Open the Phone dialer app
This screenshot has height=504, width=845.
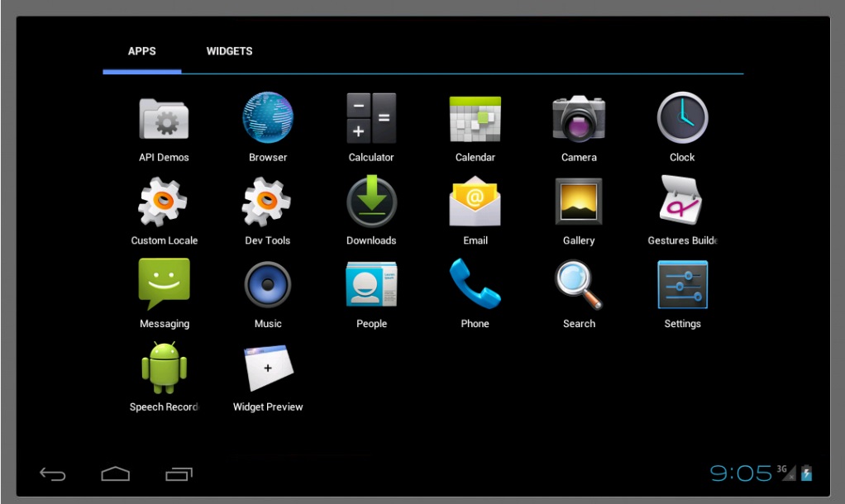point(475,283)
